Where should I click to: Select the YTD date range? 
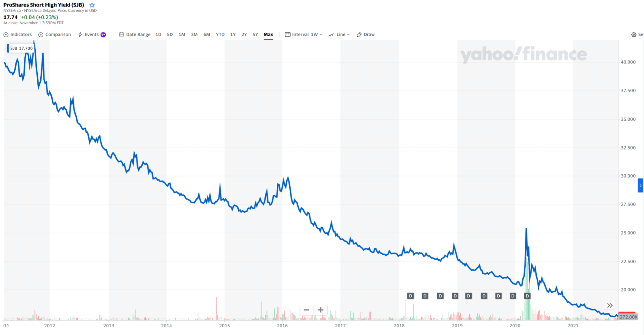pos(220,34)
